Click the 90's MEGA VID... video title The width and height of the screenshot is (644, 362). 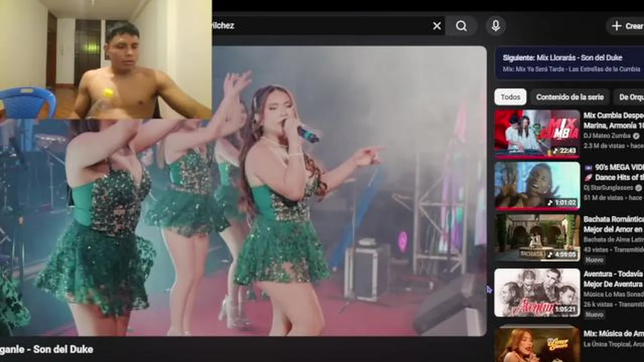[614, 172]
